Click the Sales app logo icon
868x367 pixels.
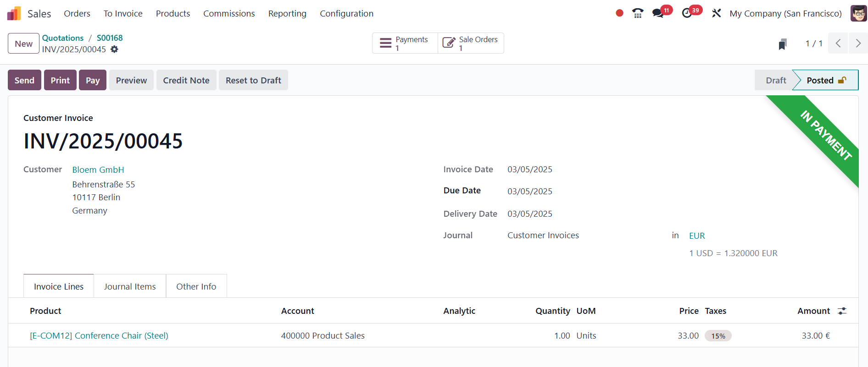tap(14, 13)
